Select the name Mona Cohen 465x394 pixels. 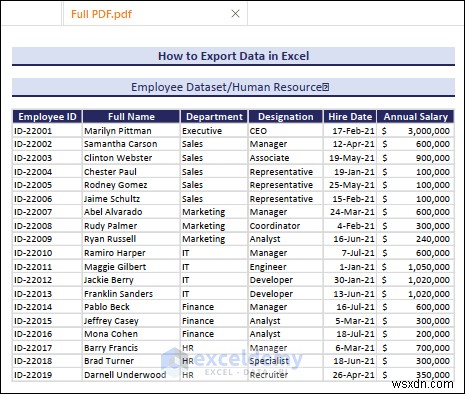pos(111,334)
